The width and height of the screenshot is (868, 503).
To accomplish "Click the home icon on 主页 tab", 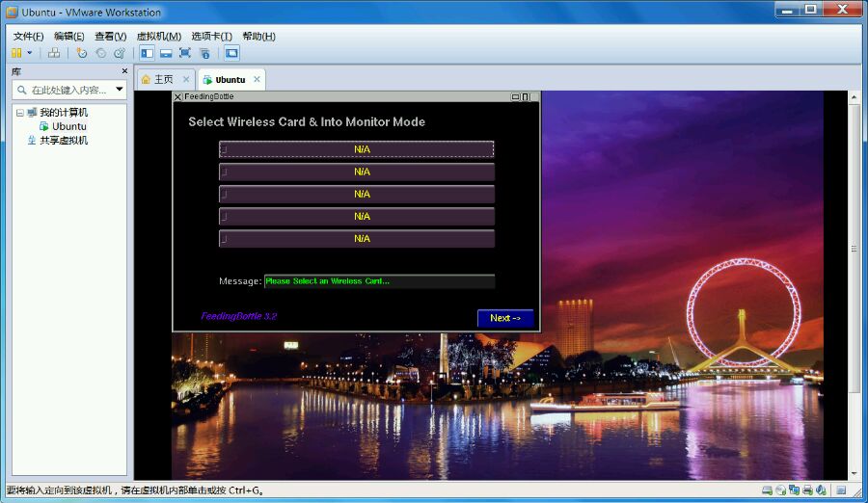I will tap(146, 80).
